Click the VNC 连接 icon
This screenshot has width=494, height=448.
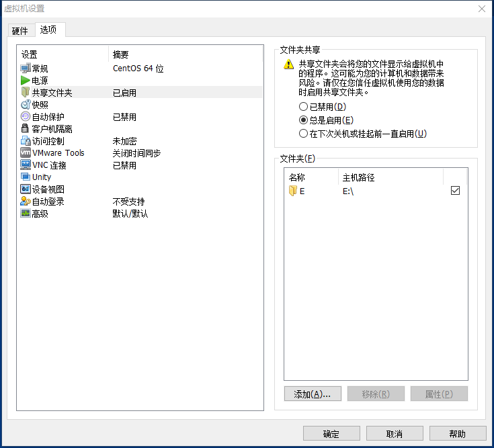click(26, 165)
